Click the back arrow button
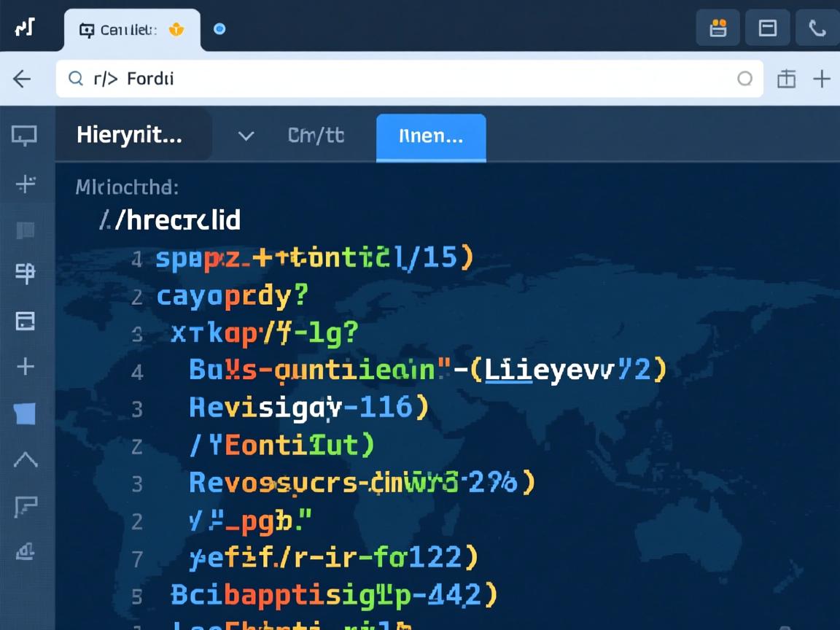This screenshot has width=840, height=630. 22,78
